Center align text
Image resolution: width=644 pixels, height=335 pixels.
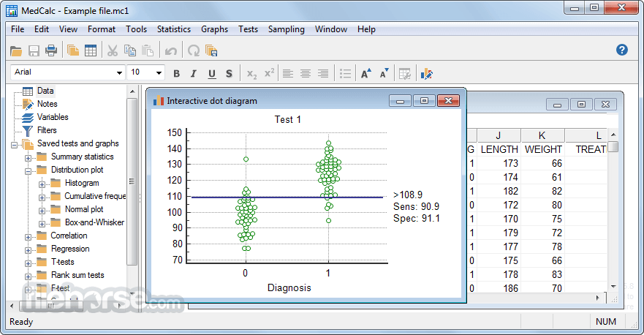click(x=305, y=74)
